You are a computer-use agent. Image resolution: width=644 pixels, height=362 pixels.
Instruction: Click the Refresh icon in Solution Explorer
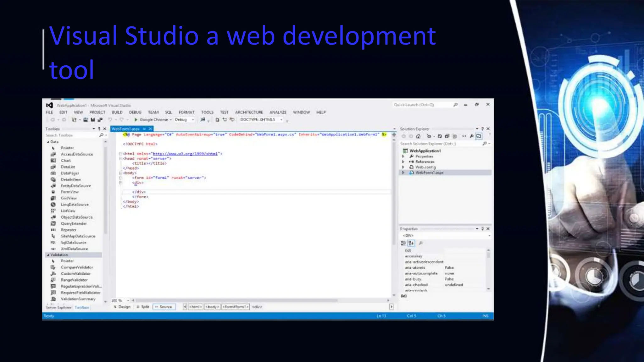pyautogui.click(x=440, y=136)
